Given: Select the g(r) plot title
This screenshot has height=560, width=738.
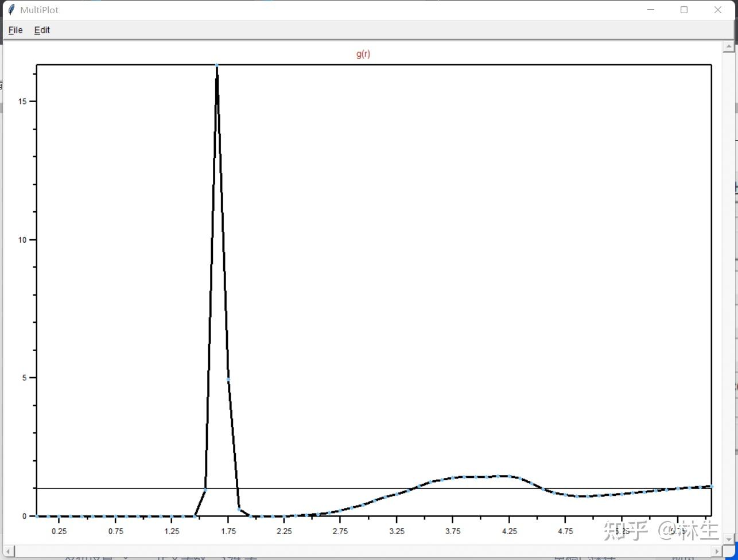Looking at the screenshot, I should 363,53.
